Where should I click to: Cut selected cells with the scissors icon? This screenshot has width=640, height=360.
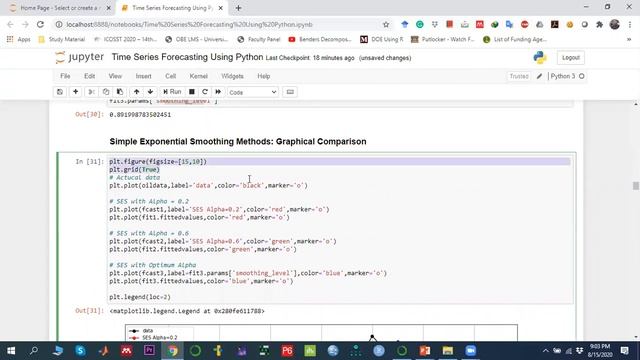click(x=91, y=92)
